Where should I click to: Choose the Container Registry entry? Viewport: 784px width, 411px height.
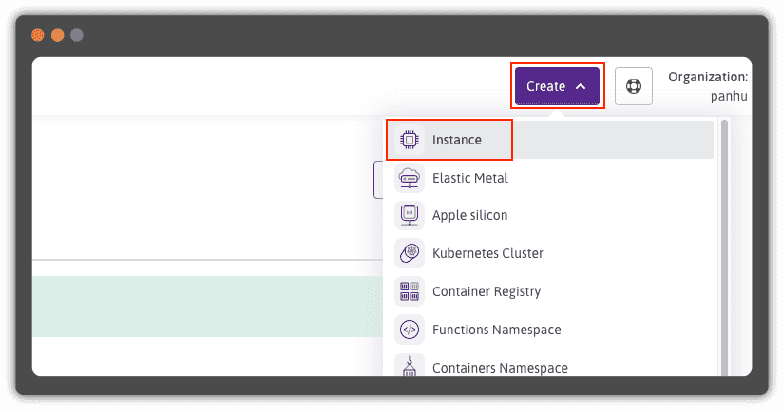coord(486,291)
